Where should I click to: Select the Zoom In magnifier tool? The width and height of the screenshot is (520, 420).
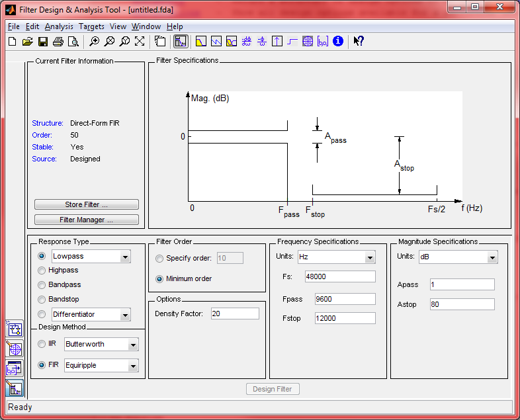94,42
